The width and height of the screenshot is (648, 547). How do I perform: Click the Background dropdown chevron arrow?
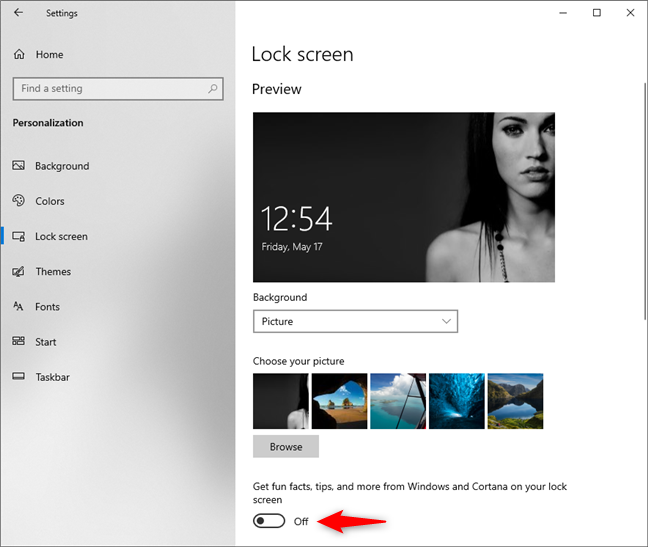coord(446,321)
